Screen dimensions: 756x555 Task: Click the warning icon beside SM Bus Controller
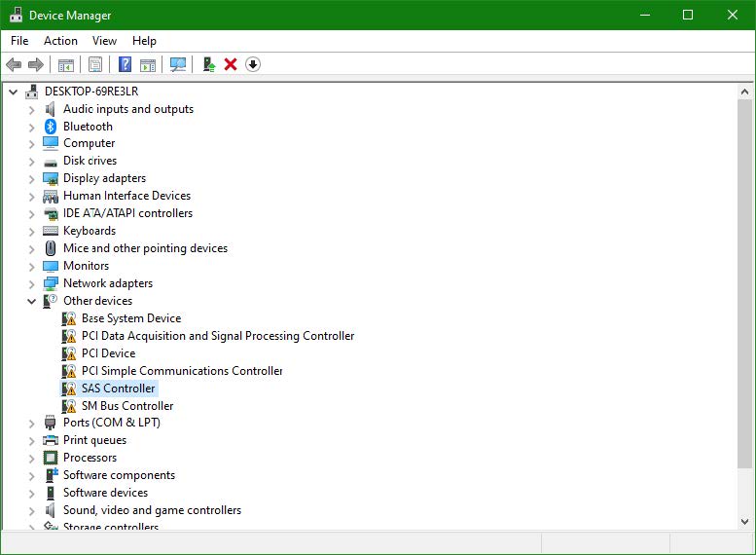tap(69, 406)
